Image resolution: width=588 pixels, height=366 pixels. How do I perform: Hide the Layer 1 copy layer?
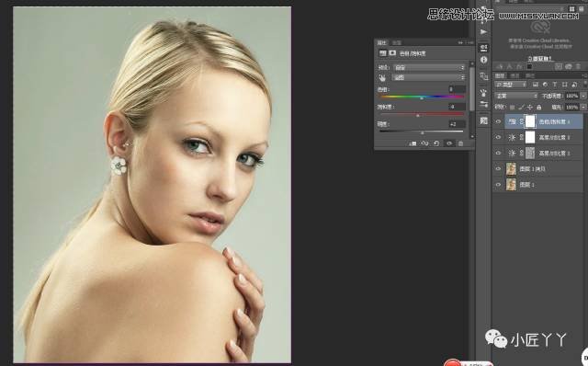(498, 169)
